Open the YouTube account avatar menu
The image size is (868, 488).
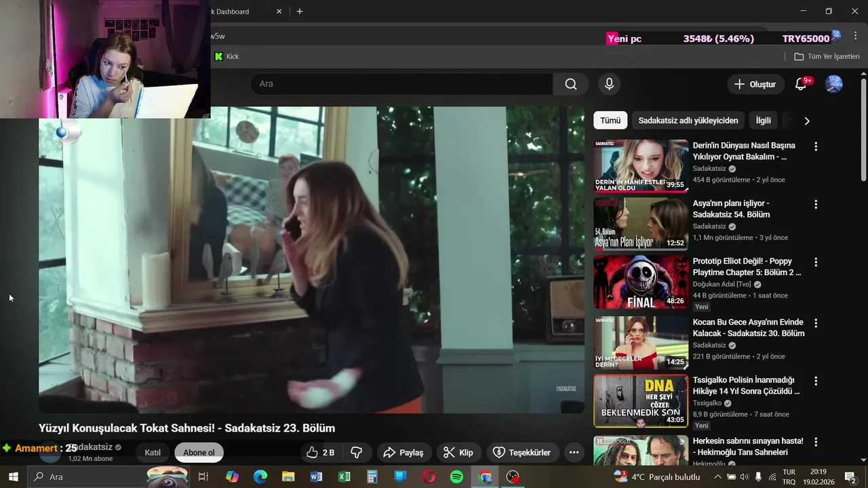(x=833, y=84)
